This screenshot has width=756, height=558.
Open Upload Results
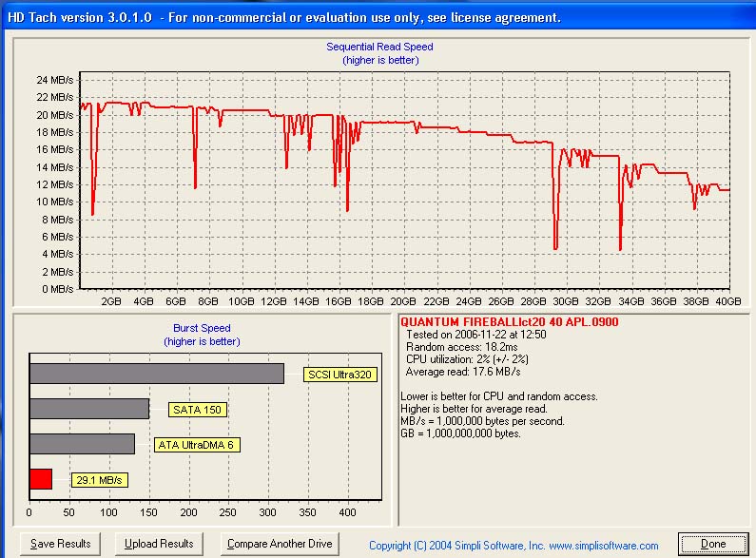click(x=159, y=544)
